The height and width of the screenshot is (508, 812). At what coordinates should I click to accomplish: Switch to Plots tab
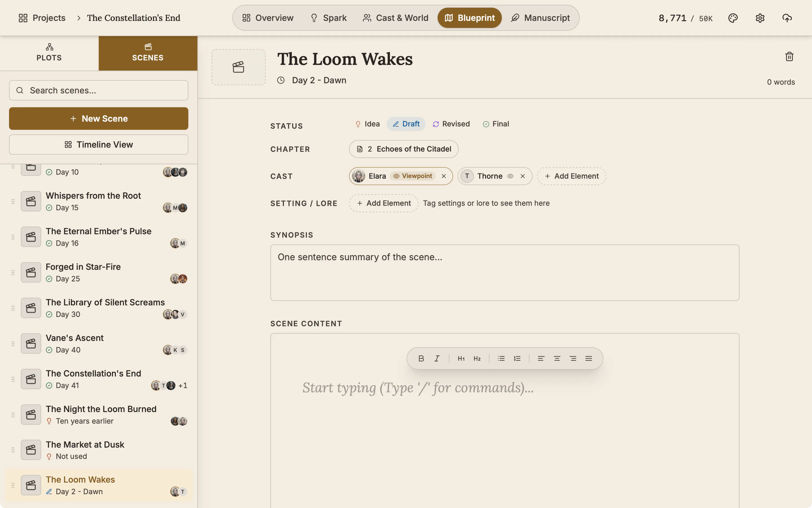point(49,53)
